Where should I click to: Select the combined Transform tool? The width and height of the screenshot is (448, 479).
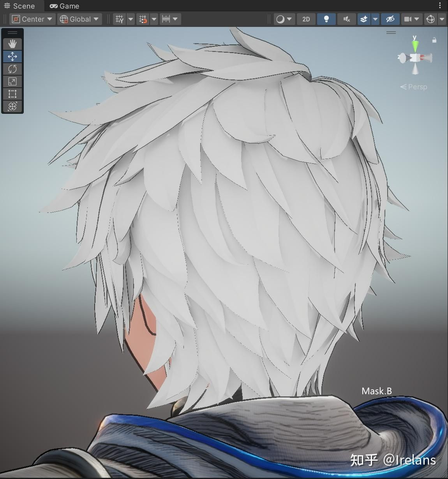pyautogui.click(x=12, y=106)
